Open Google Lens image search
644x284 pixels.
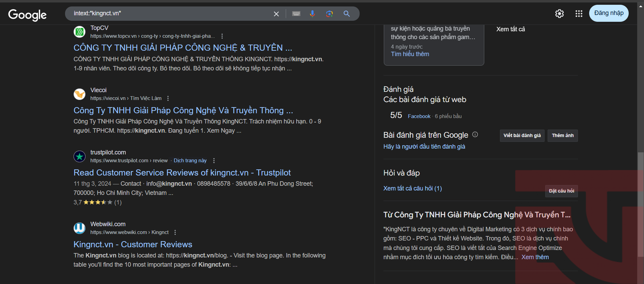pos(329,14)
